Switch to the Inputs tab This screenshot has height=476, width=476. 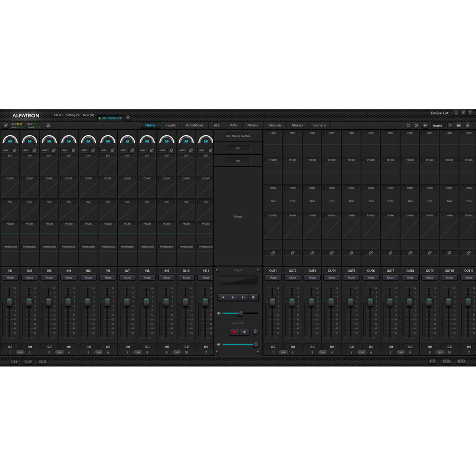(171, 125)
